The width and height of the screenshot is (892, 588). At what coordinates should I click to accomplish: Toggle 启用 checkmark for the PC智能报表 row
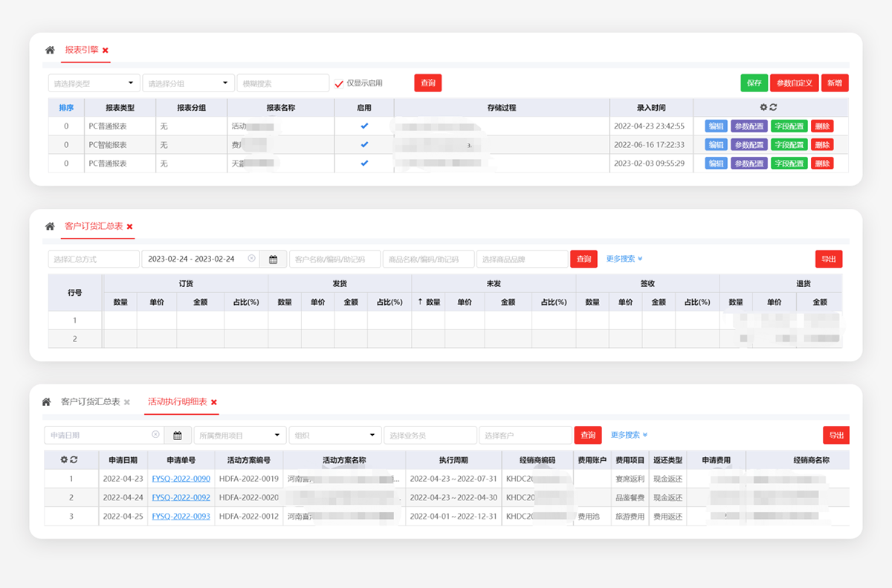364,144
